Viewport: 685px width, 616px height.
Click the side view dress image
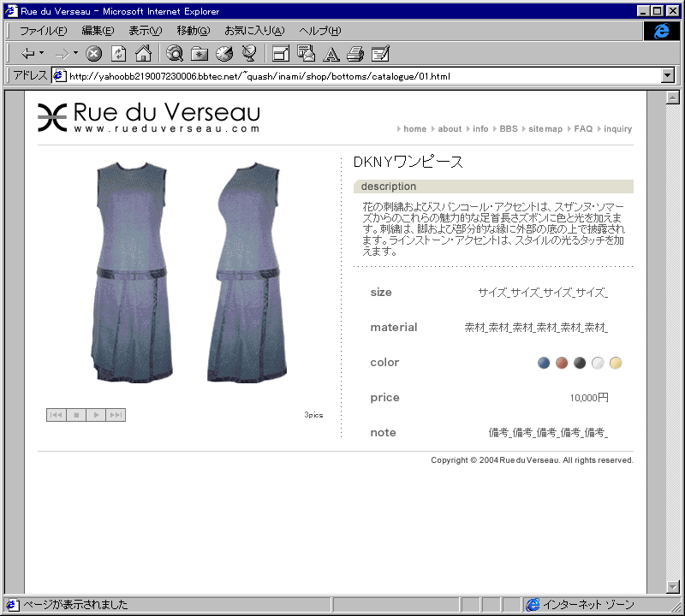click(x=247, y=272)
